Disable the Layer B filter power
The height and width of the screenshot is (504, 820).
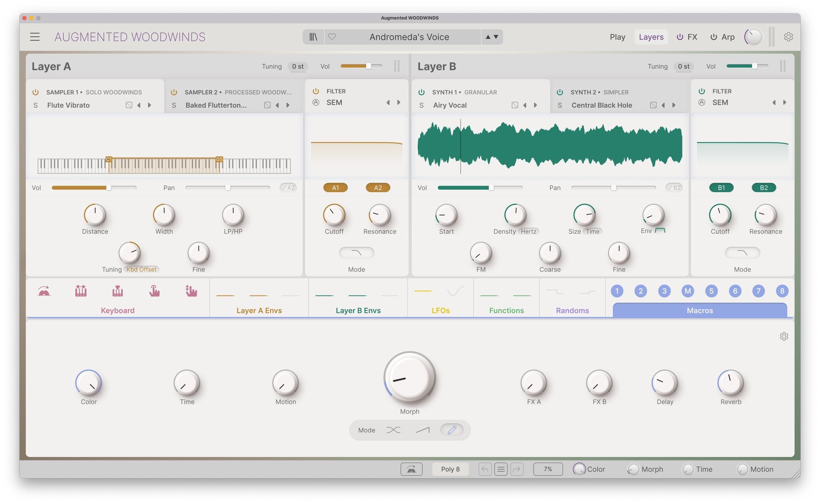[702, 91]
